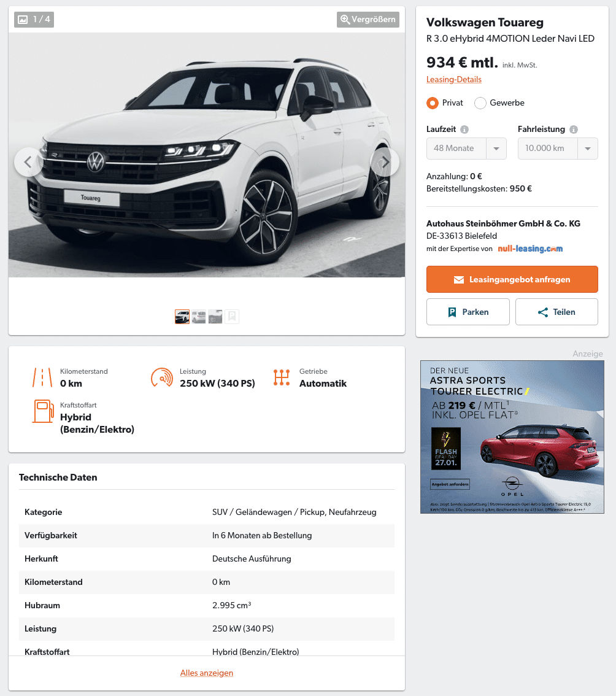Select the Privat radio option

433,103
